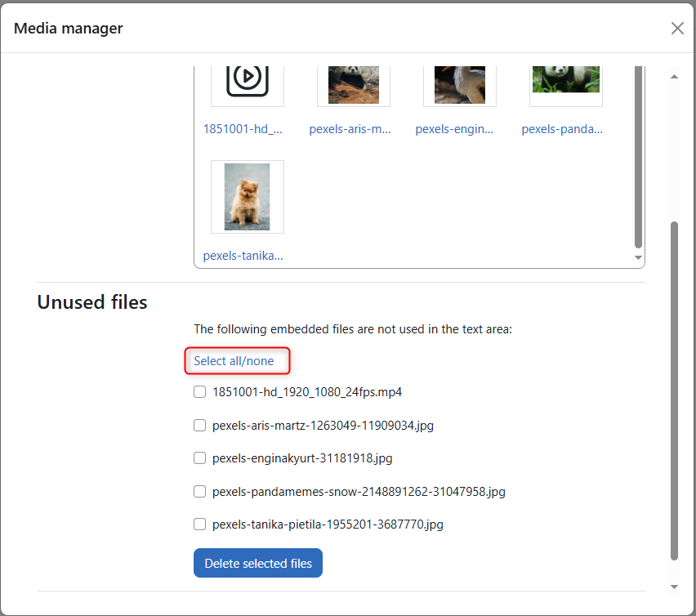Image resolution: width=696 pixels, height=616 pixels.
Task: Tick the pexels-pandamemes-snow-2148891262-31047958.jpg checkbox
Action: pyautogui.click(x=200, y=491)
